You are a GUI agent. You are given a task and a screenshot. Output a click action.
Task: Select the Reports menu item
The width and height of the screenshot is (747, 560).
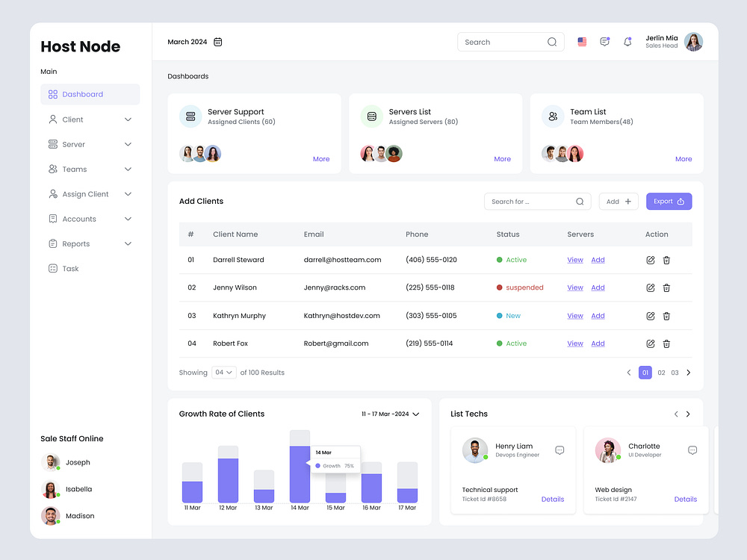[x=77, y=243]
